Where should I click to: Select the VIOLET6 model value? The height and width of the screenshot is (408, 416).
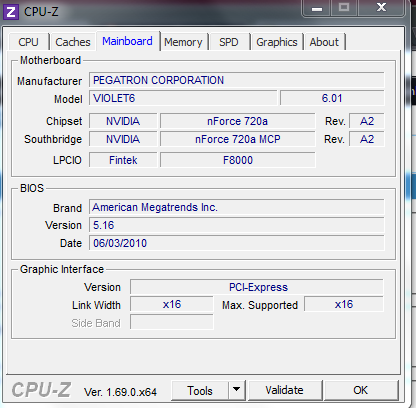183,98
